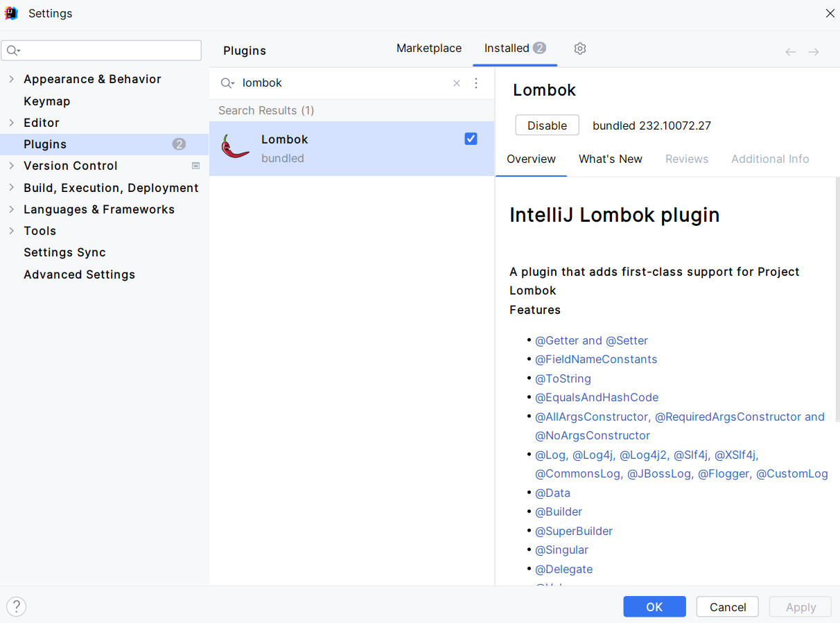Clear the lombok search text
The width and height of the screenshot is (840, 623).
click(x=457, y=83)
